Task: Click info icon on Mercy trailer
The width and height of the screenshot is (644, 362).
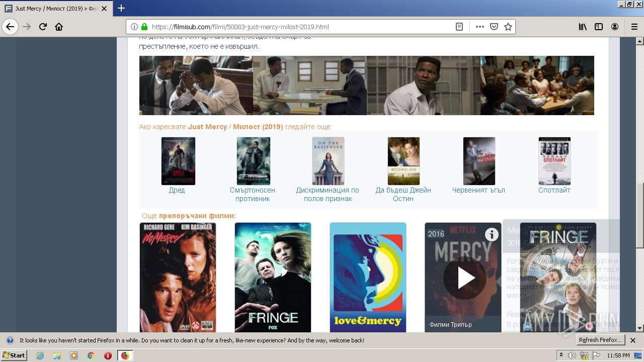Action: click(x=492, y=234)
